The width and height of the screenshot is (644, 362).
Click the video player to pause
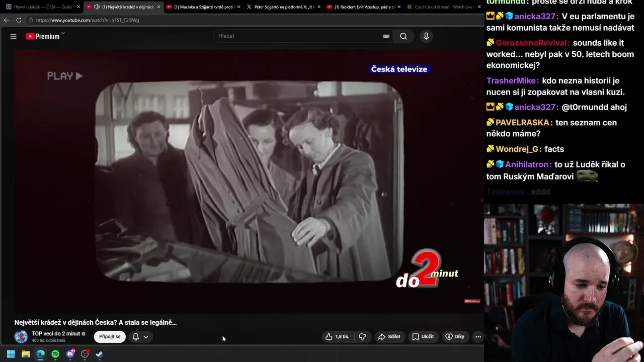click(249, 181)
